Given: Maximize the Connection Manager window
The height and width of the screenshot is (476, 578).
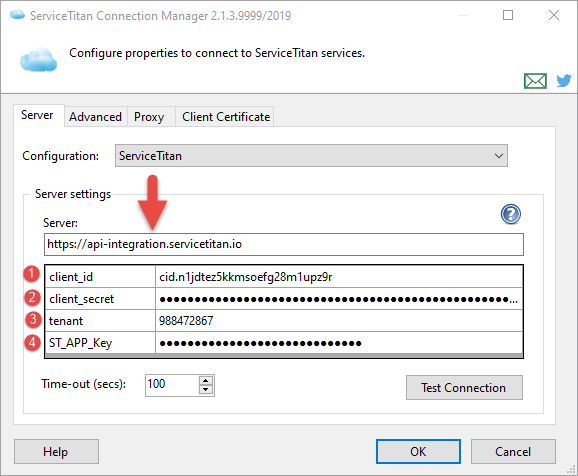Looking at the screenshot, I should pos(508,15).
